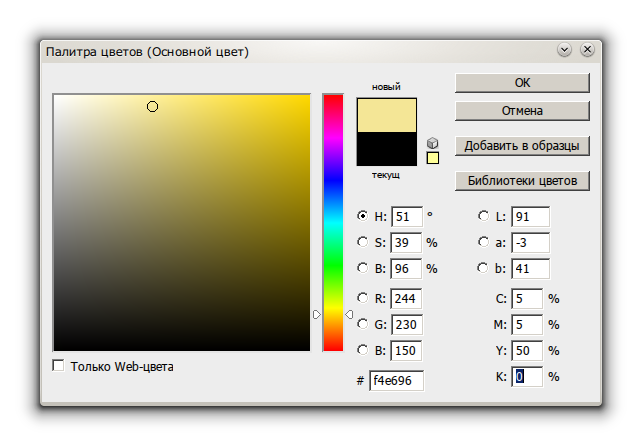Click the hex color code input field

397,381
